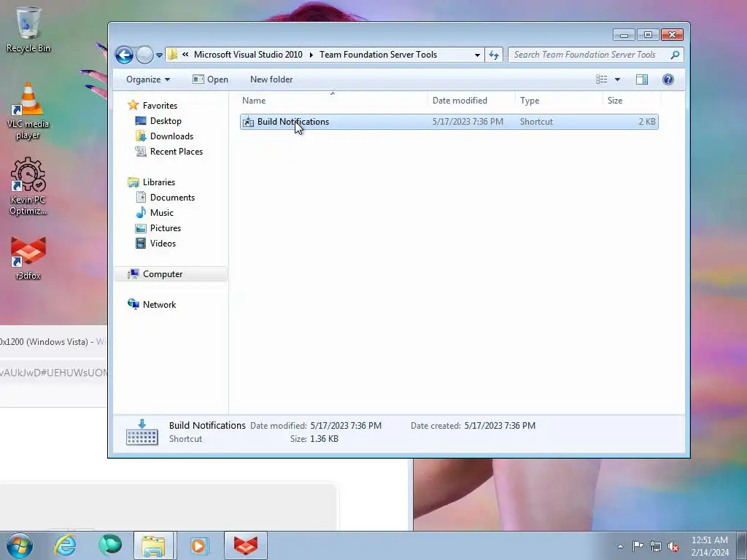The image size is (747, 560).
Task: Open the Organize menu
Action: (148, 79)
